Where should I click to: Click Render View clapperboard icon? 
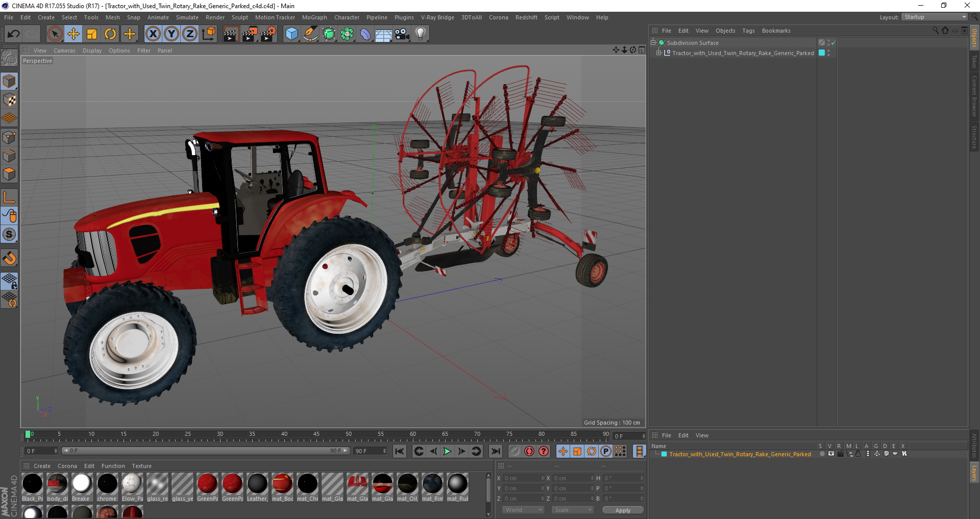pos(231,34)
